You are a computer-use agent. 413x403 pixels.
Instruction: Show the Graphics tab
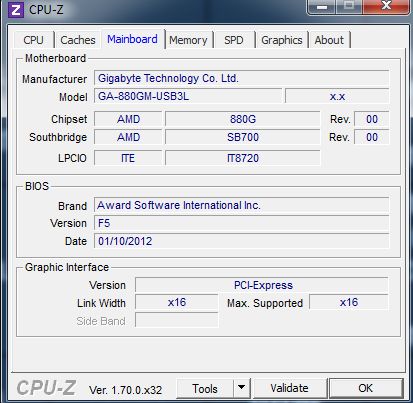[x=282, y=40]
